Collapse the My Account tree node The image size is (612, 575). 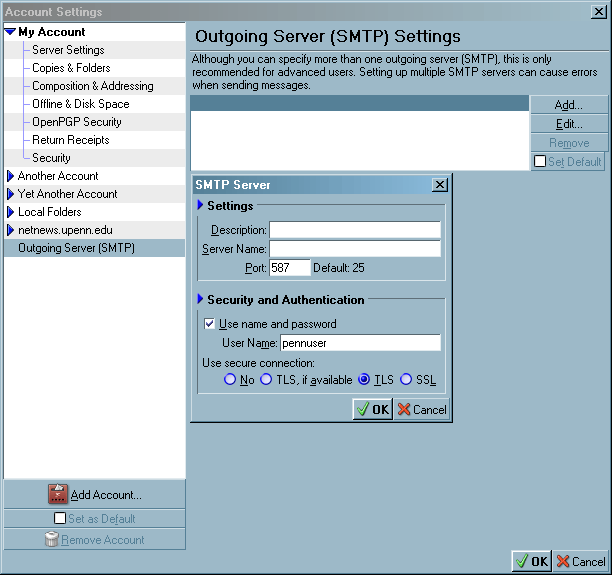click(10, 32)
